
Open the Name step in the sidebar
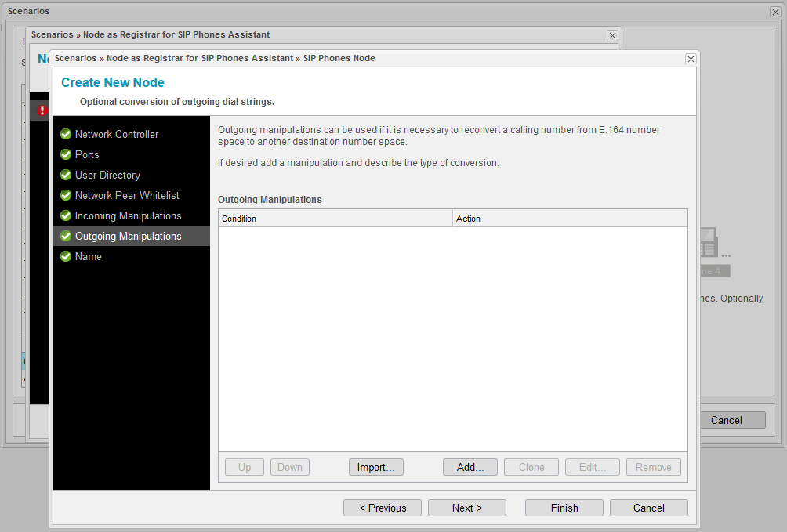point(89,256)
